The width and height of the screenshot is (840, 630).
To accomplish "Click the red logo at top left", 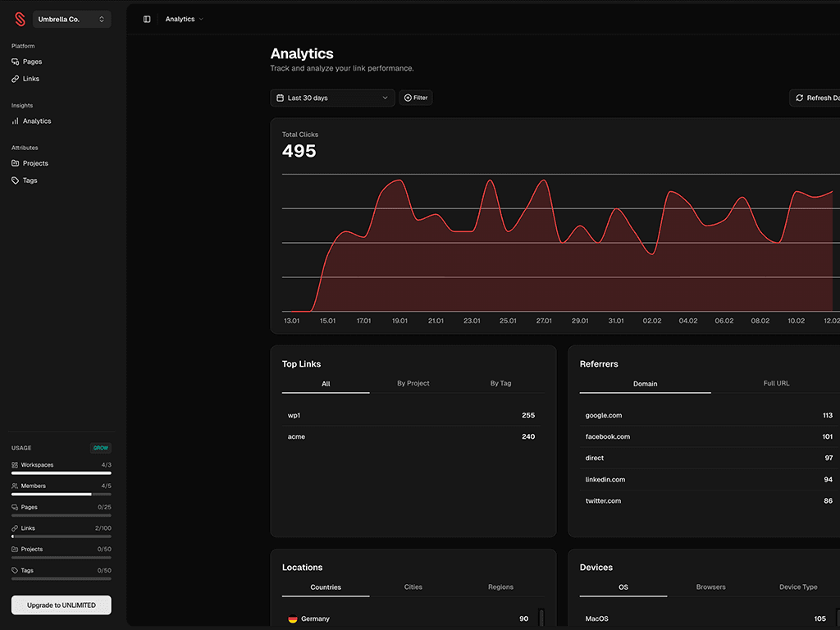I will pyautogui.click(x=18, y=18).
